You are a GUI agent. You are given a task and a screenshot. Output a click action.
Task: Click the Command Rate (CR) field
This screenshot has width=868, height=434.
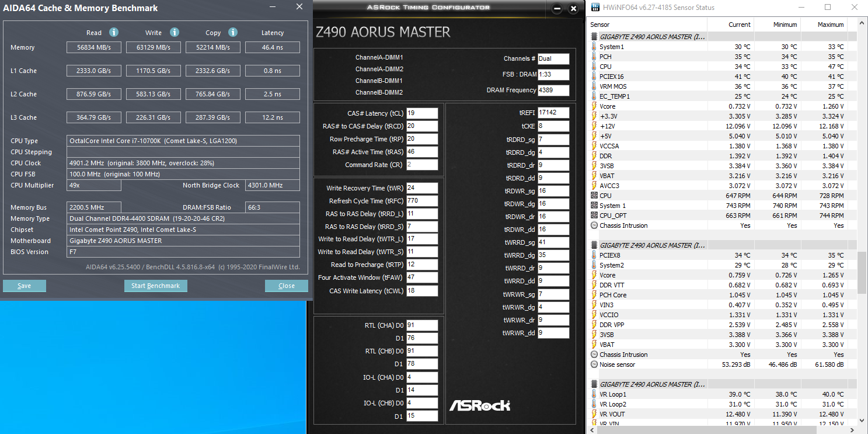[422, 165]
